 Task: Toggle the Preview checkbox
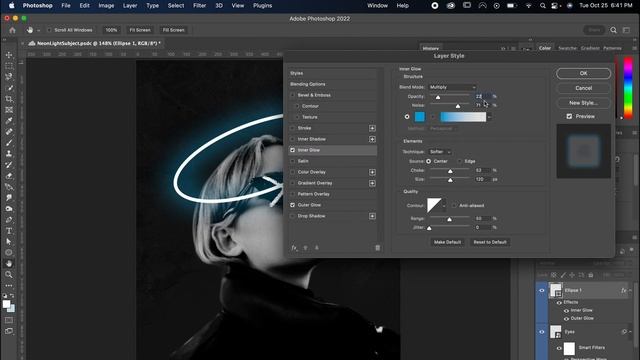[569, 116]
